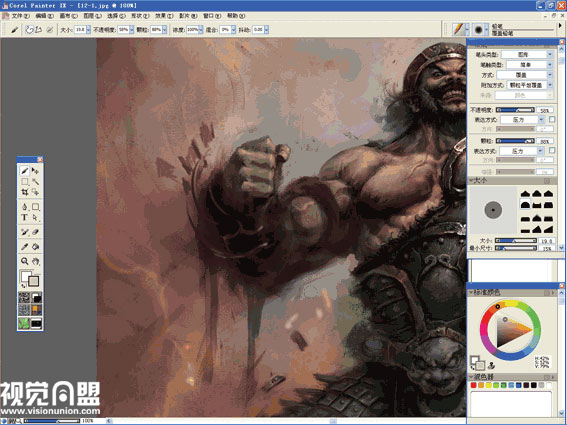Click the pencil brush category icon
This screenshot has width=567, height=425.
point(459,29)
